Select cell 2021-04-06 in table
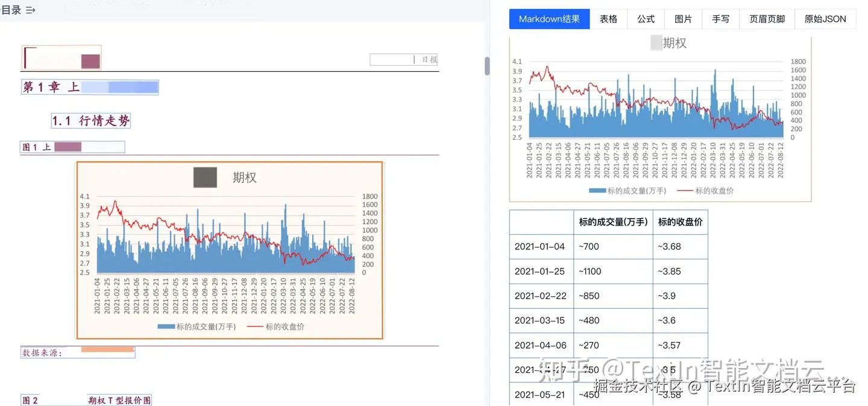Screen dimensions: 868x406 [541, 346]
